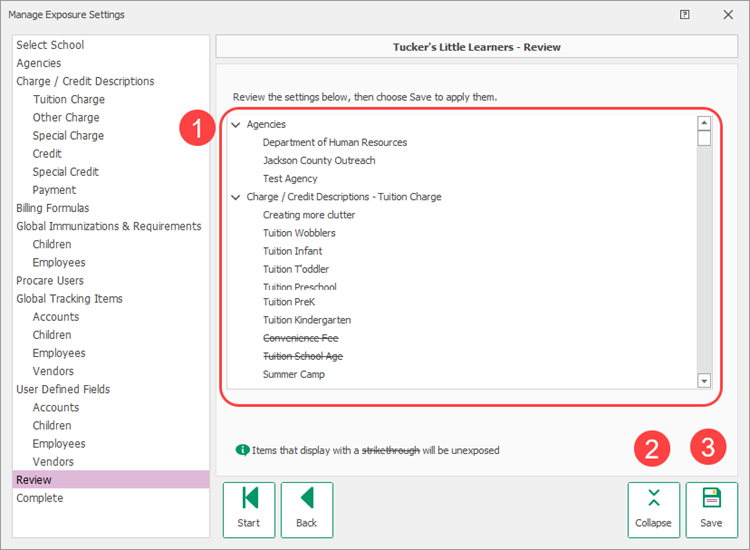Select Accounts under Global Tracking Items

(x=56, y=317)
